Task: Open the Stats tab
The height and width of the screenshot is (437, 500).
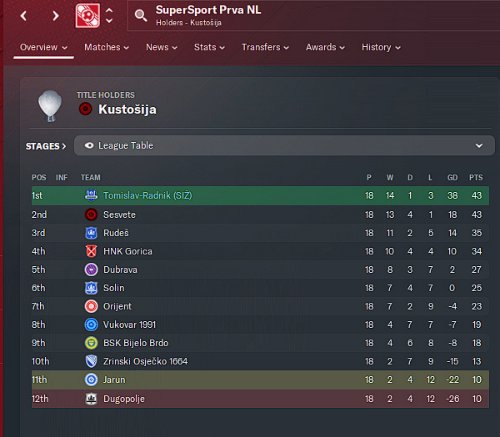Action: click(x=209, y=47)
